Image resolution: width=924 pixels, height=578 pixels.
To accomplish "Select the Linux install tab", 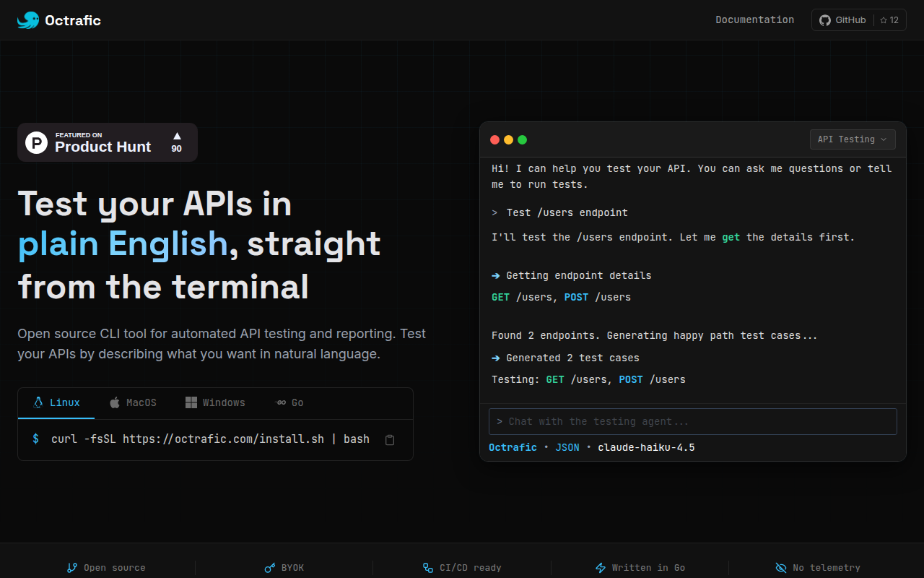I will click(x=56, y=402).
